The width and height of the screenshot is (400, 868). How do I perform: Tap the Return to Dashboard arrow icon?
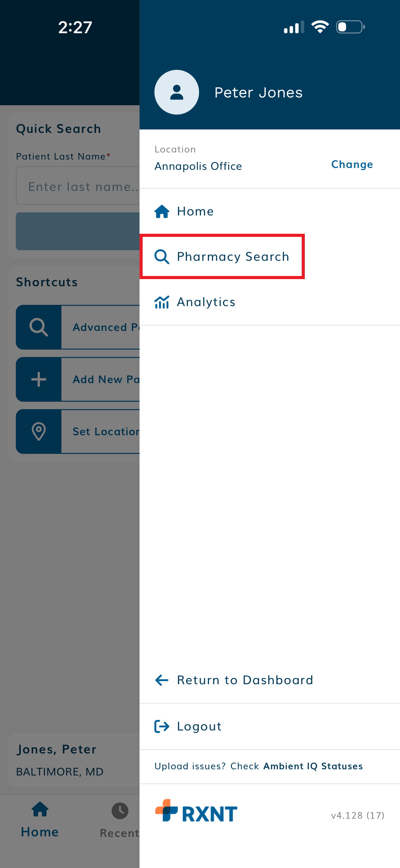tap(162, 680)
